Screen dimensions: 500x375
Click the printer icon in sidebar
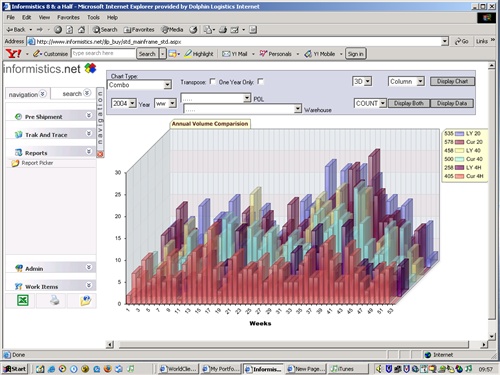coord(54,300)
